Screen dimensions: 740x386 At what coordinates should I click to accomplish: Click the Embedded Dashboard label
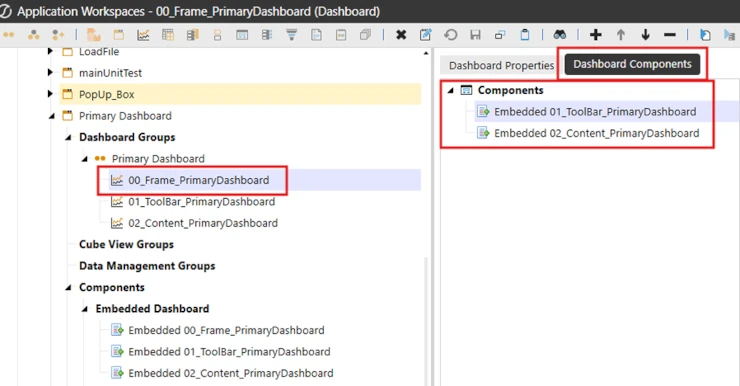tap(152, 309)
